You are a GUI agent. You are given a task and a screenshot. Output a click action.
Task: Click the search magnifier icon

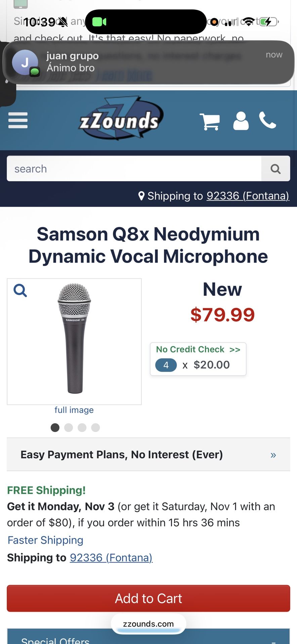(x=275, y=169)
